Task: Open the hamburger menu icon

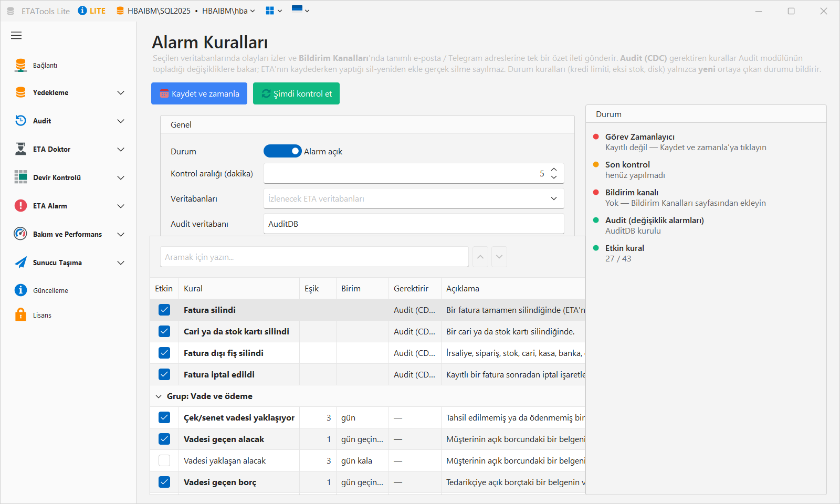Action: [16, 35]
